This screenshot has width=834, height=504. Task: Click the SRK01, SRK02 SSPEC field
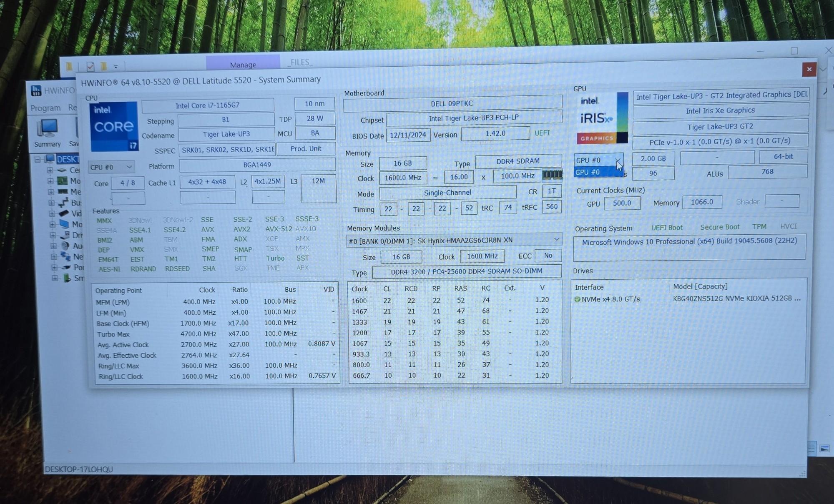pyautogui.click(x=227, y=149)
